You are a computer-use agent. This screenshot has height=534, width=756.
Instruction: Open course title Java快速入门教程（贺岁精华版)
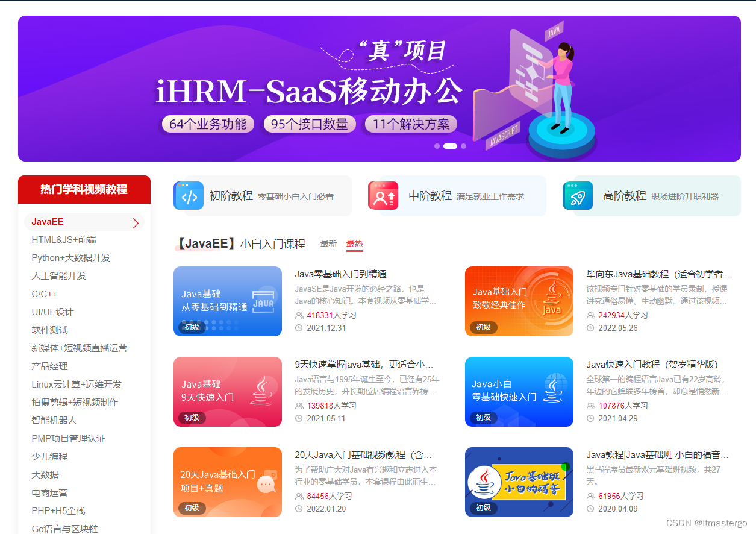[x=652, y=365]
